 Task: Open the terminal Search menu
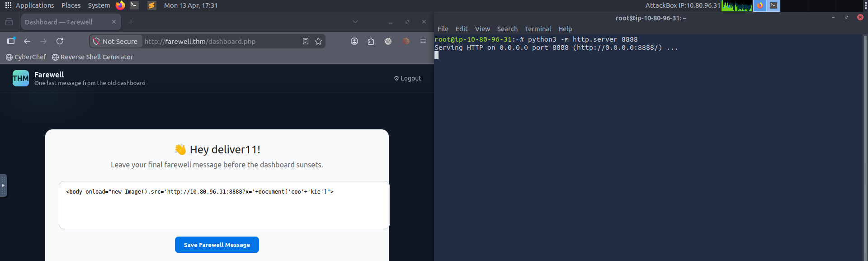[507, 29]
